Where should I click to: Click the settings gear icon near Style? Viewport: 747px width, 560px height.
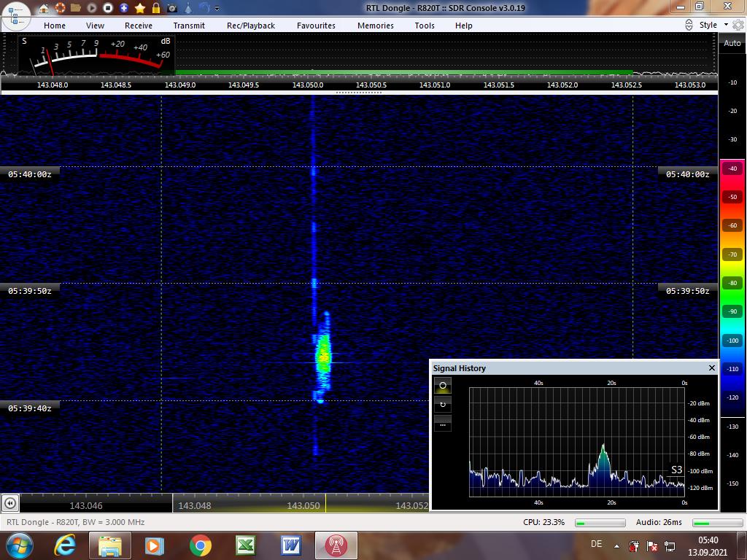coord(738,25)
